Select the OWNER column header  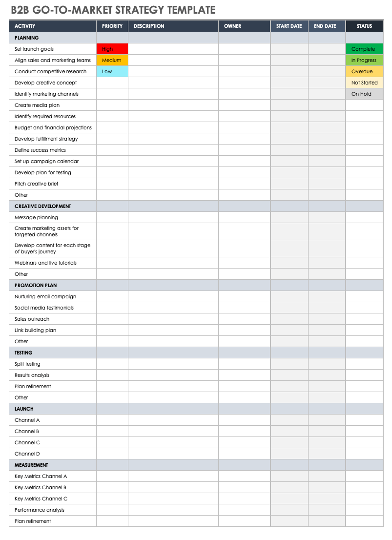pyautogui.click(x=244, y=26)
